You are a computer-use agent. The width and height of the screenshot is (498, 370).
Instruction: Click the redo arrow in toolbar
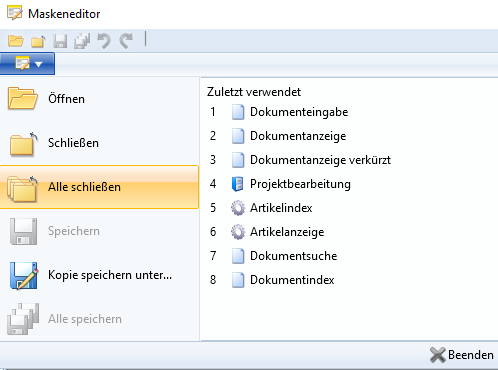pyautogui.click(x=126, y=41)
